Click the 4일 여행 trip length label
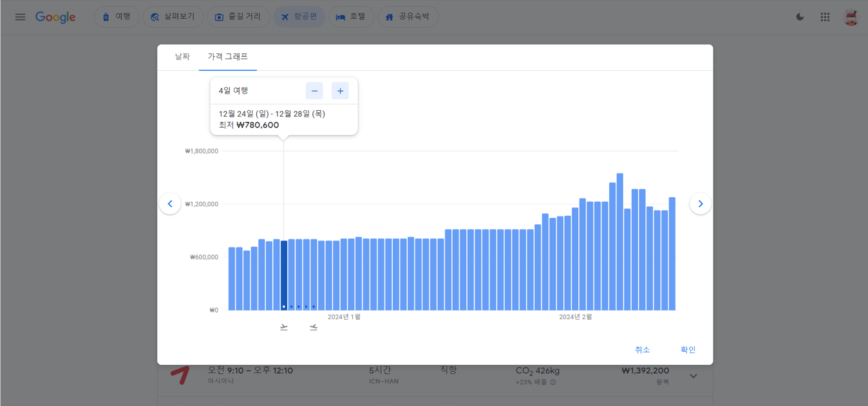Image resolution: width=868 pixels, height=406 pixels. click(233, 91)
